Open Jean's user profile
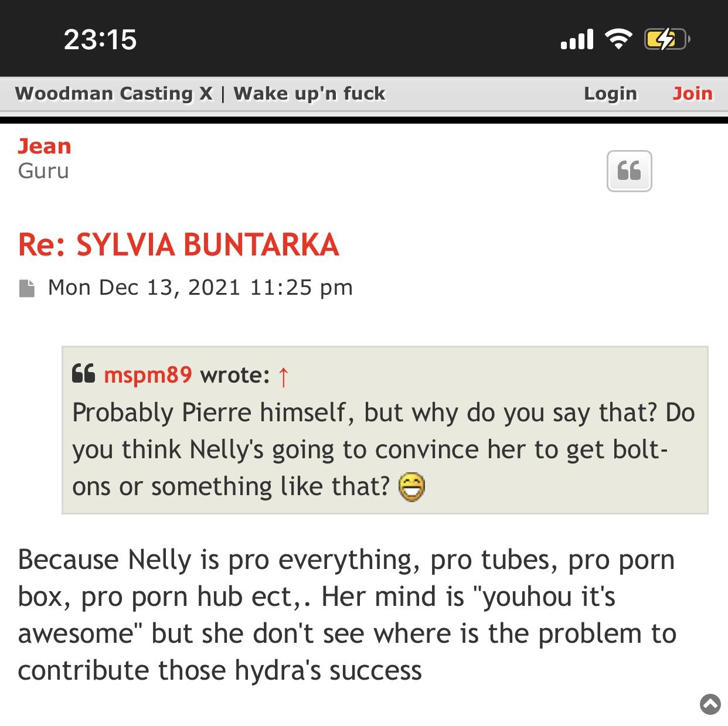 (45, 146)
